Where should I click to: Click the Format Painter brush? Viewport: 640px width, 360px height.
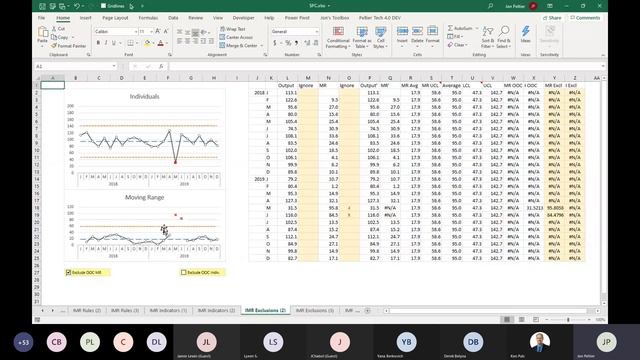click(54, 46)
